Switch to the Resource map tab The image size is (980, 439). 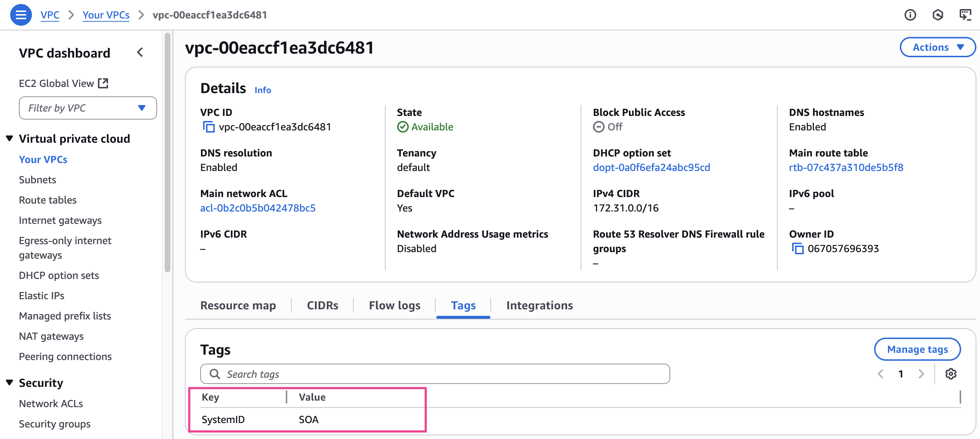pos(238,306)
